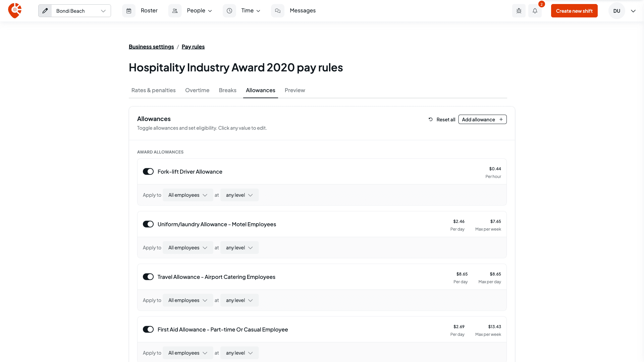Toggle off Uniform/laundry Allowance – Motel Employees
Screen dimensions: 644x362
(148, 224)
